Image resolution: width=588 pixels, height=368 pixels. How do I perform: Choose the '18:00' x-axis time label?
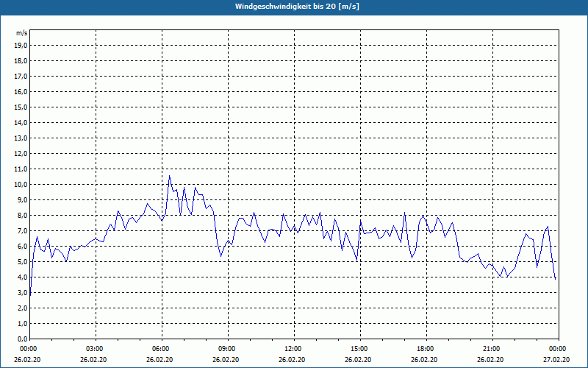(x=425, y=349)
